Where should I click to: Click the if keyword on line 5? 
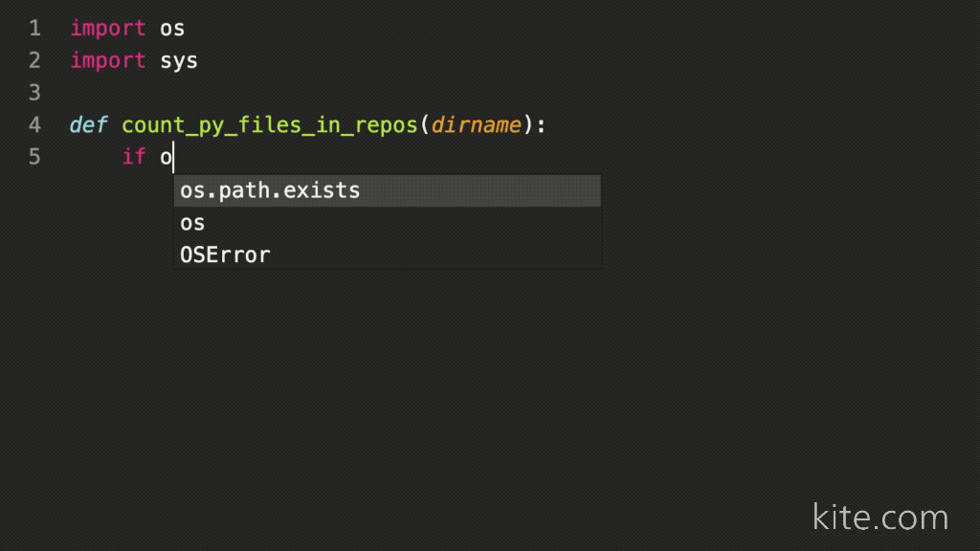point(133,156)
